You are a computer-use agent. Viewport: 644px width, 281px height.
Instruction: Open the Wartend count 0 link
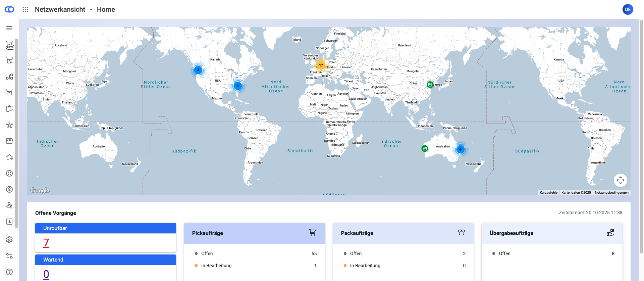pos(46,274)
